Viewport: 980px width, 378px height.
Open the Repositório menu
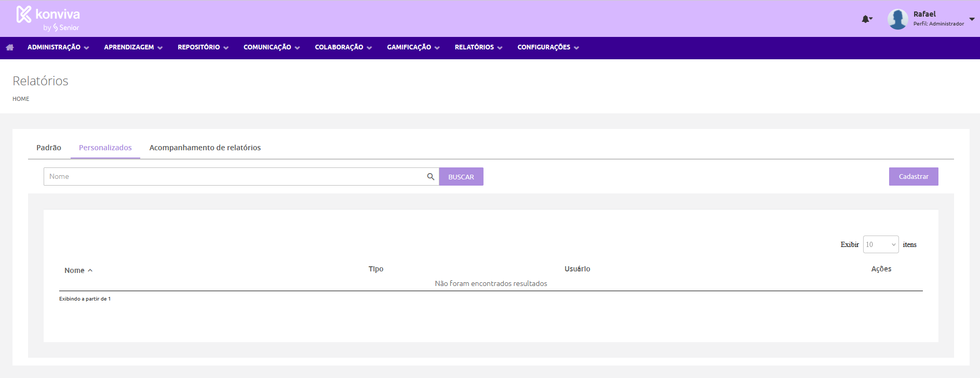203,47
